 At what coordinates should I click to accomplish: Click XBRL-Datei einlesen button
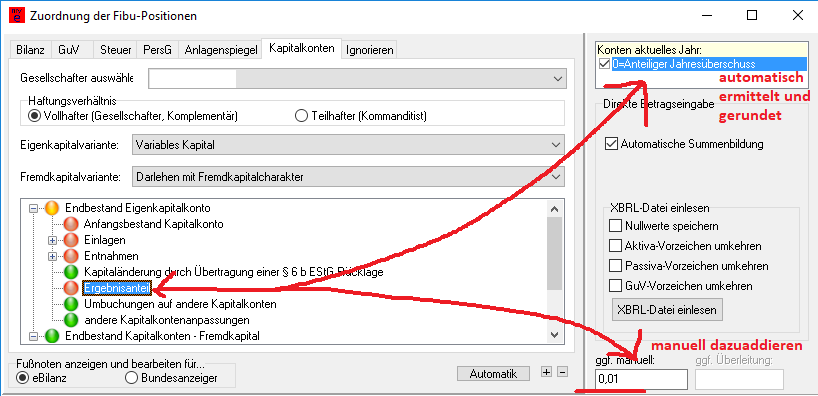(x=667, y=309)
